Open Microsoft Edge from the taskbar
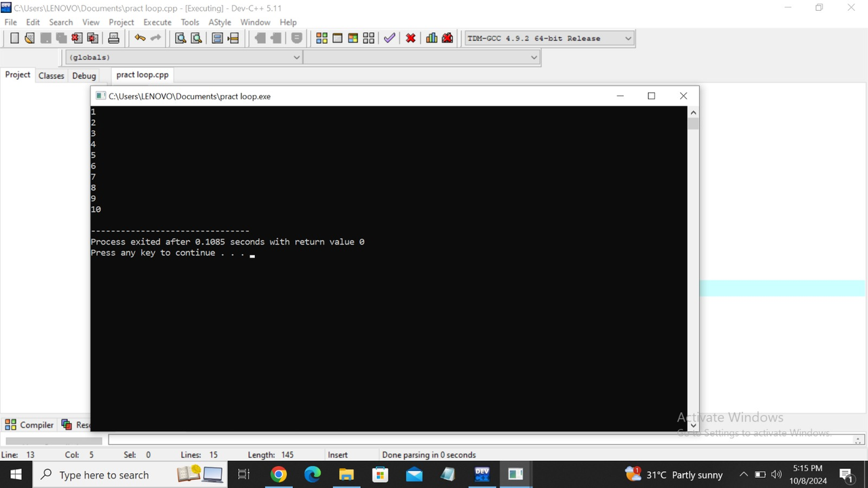 (312, 474)
